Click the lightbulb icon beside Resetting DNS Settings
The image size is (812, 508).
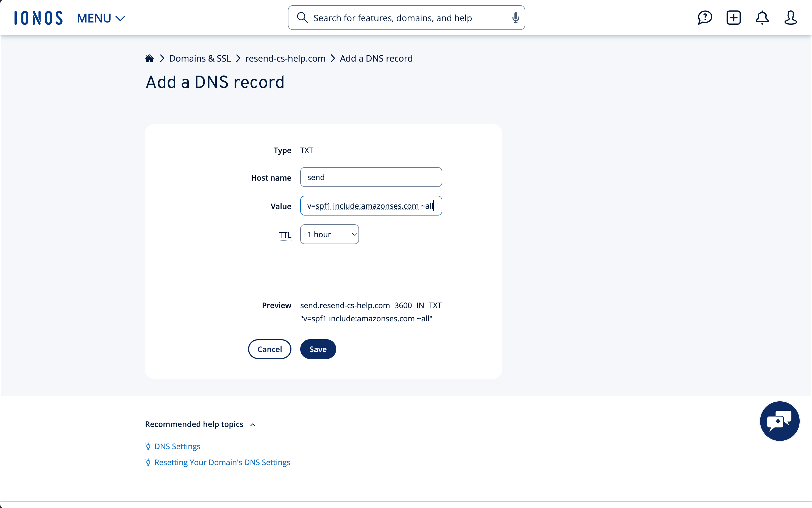(148, 463)
